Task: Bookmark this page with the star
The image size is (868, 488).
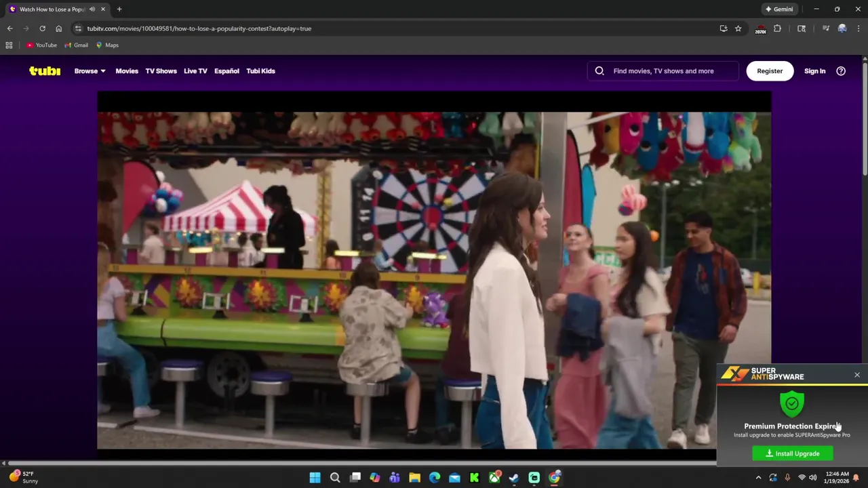Action: [738, 28]
